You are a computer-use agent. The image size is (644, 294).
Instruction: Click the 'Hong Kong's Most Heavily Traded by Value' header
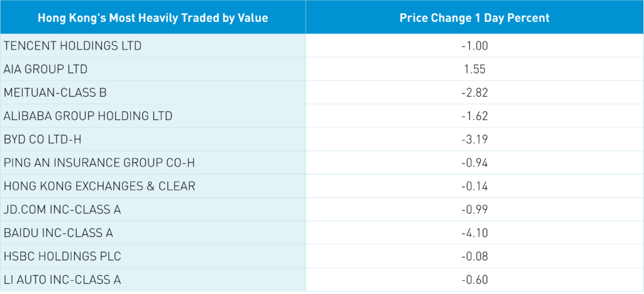(153, 18)
